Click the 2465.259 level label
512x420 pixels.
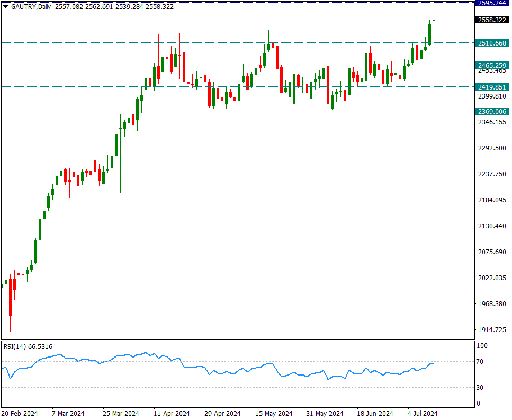[492, 65]
